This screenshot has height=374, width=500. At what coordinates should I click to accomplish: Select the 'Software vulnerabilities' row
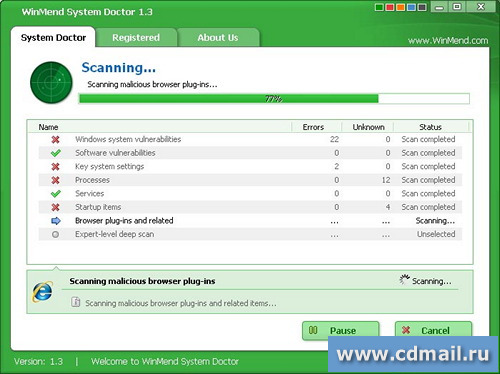coord(250,153)
